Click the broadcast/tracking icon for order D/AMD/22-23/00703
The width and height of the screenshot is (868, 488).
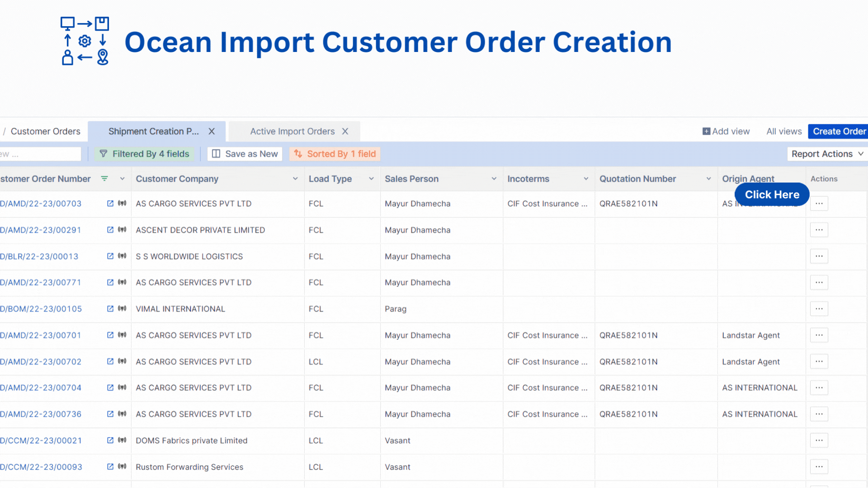point(122,203)
